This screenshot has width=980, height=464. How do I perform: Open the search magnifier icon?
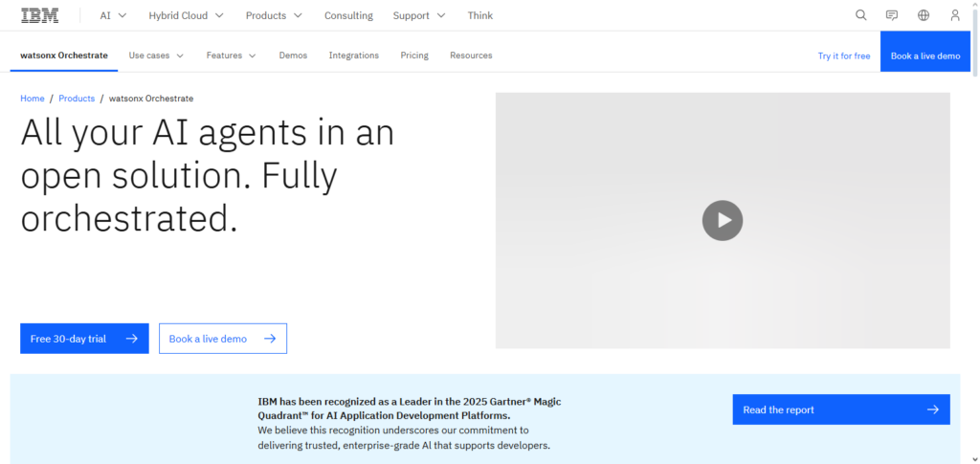tap(860, 15)
